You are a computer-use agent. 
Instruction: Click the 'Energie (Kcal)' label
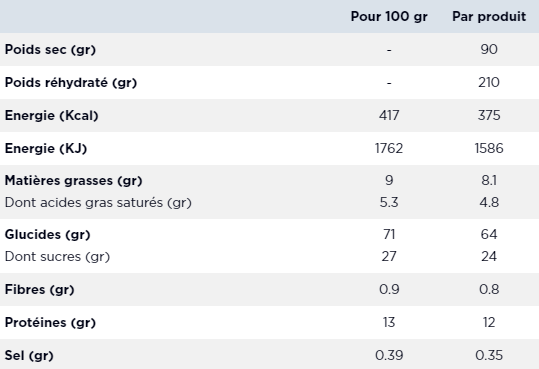(52, 116)
